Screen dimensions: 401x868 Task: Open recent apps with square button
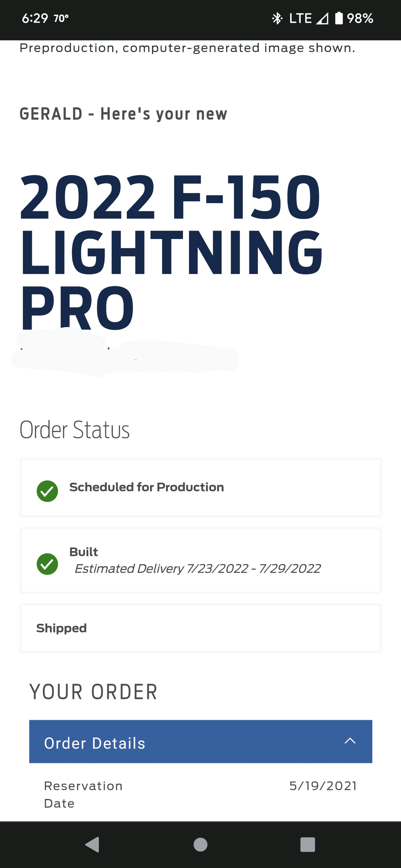pyautogui.click(x=307, y=844)
